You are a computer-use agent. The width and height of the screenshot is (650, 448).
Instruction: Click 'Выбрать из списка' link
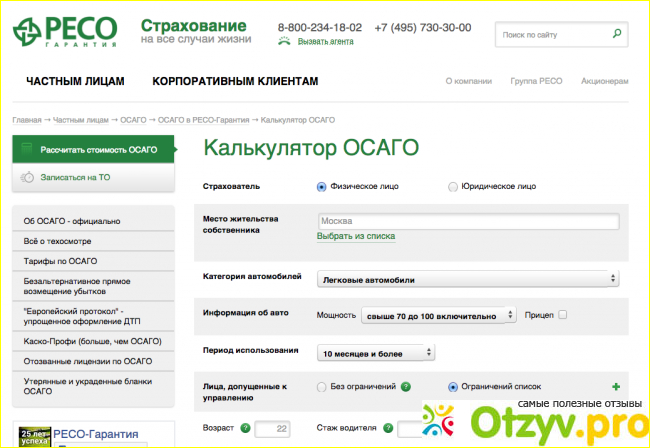tap(355, 237)
